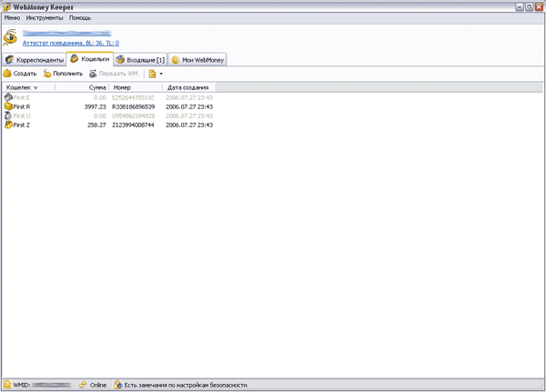Sort by the Сумма column header

[x=82, y=87]
